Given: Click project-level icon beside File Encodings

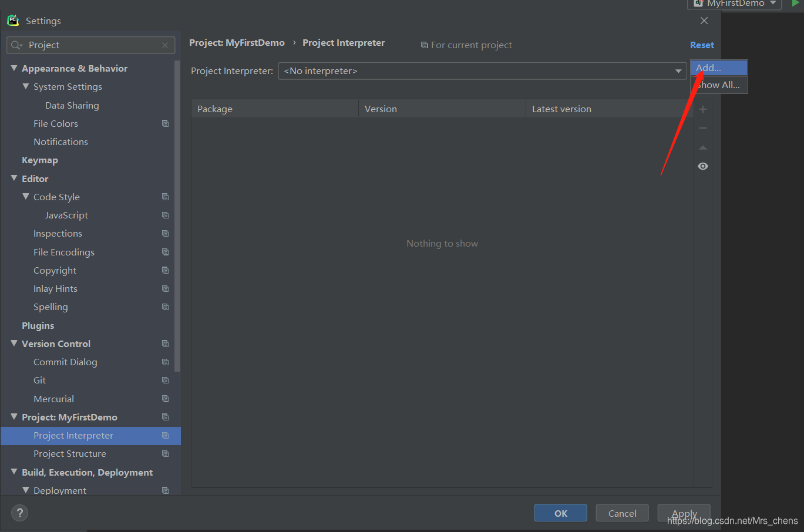Looking at the screenshot, I should pyautogui.click(x=165, y=252).
